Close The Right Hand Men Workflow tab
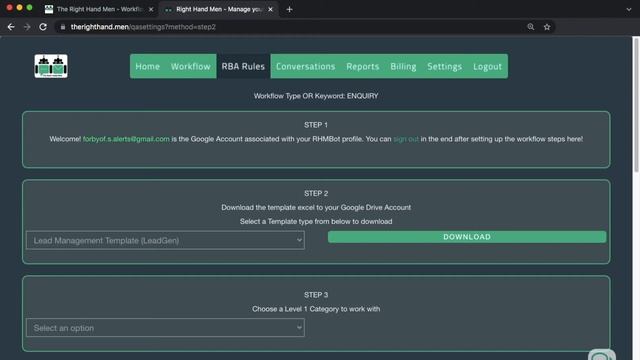This screenshot has height=360, width=640. 151,9
